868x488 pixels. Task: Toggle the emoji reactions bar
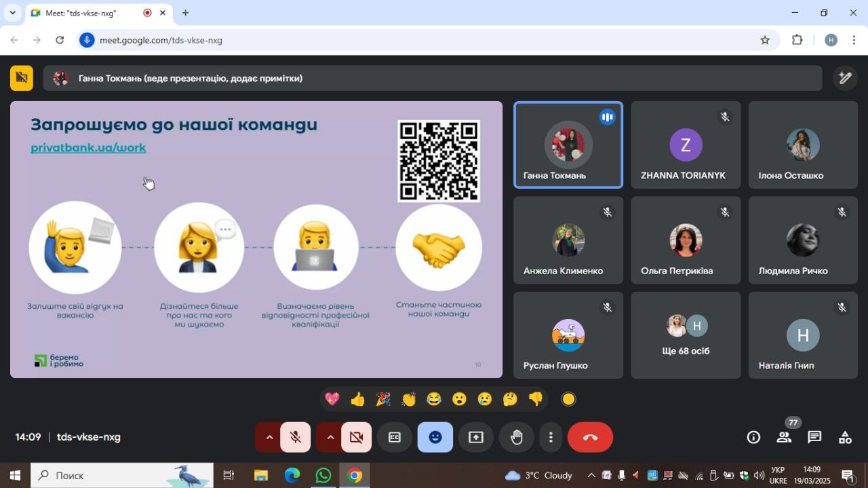pyautogui.click(x=435, y=438)
